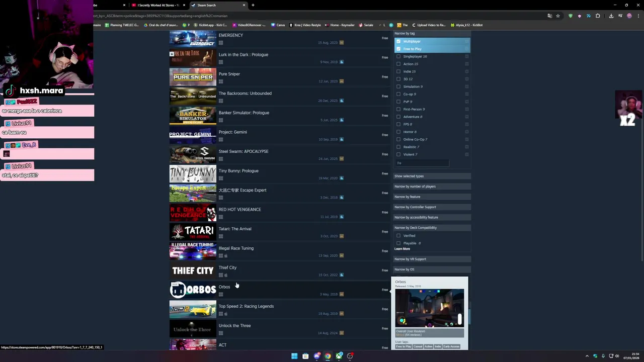
Task: Click the browser address bar URL
Action: [161, 16]
